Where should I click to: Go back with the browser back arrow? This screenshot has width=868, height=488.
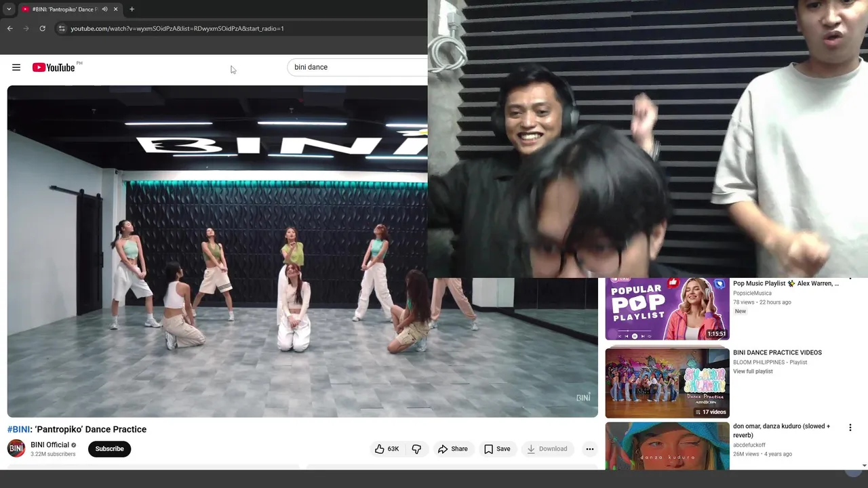(10, 28)
